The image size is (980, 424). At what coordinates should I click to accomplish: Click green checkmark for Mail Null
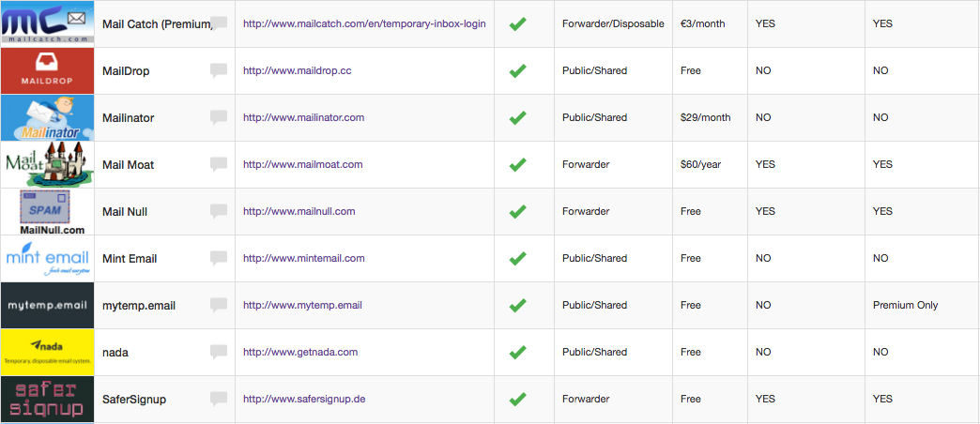(517, 211)
